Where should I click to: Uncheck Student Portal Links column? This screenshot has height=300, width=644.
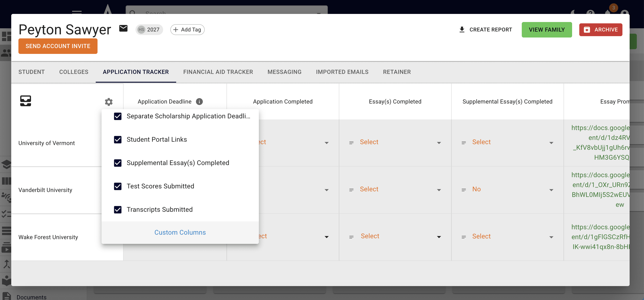point(118,139)
